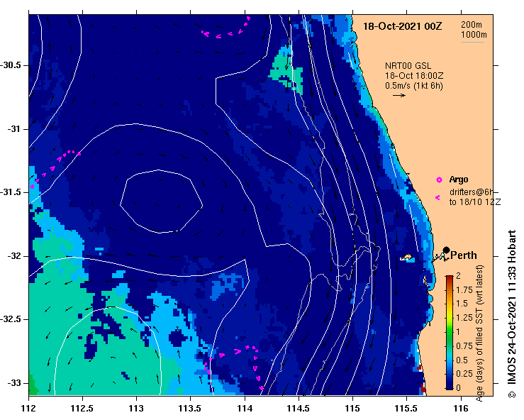Click latitude axis label -32
The width and height of the screenshot is (524, 420).
coord(14,256)
